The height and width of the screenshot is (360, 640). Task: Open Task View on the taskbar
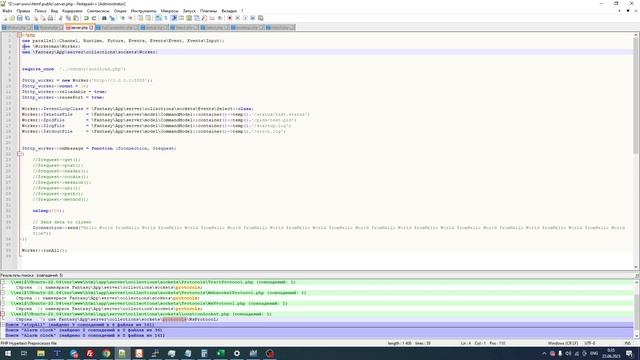24,353
